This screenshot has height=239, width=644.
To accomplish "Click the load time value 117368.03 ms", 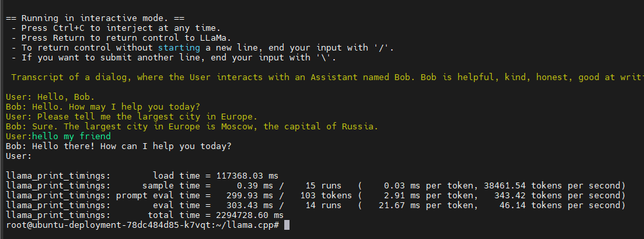I will tap(247, 176).
